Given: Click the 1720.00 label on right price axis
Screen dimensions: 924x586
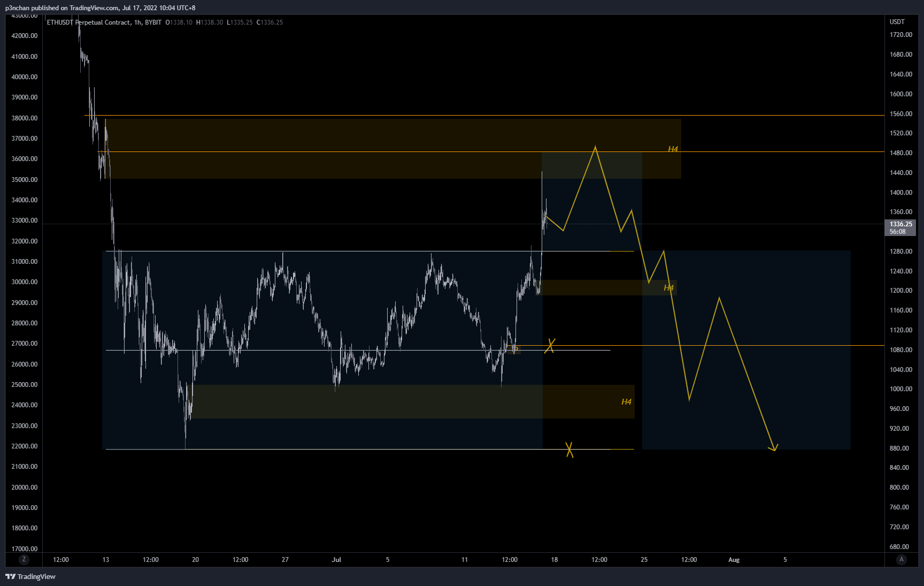Looking at the screenshot, I should coord(900,35).
